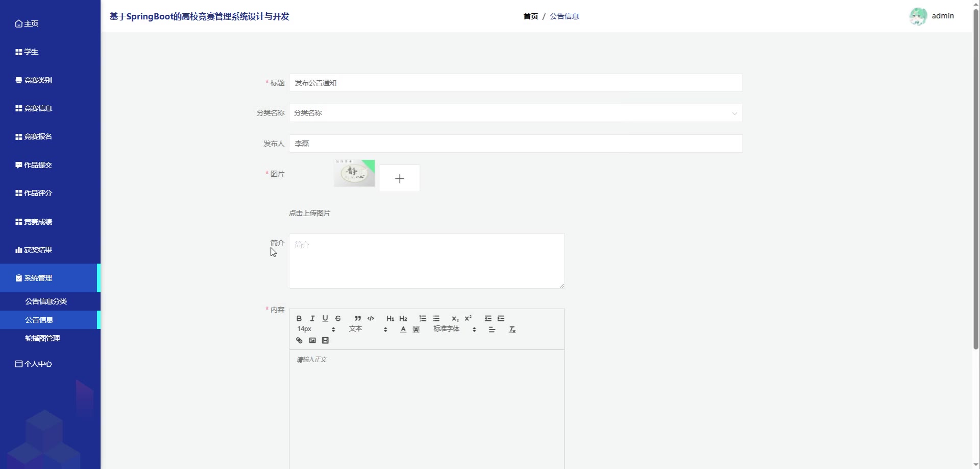
Task: Insert a code block in editor
Action: [371, 318]
